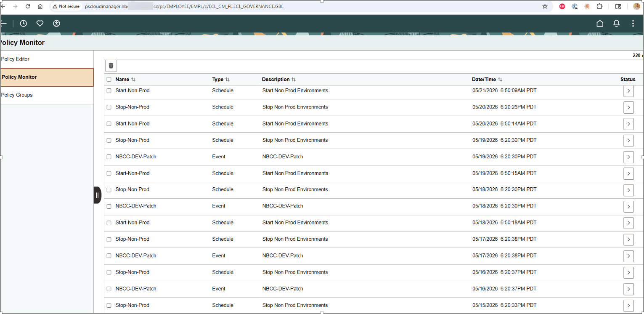The width and height of the screenshot is (644, 314).
Task: Click the Stop-Non-Prod name dated 05/16/2026
Action: (133, 272)
